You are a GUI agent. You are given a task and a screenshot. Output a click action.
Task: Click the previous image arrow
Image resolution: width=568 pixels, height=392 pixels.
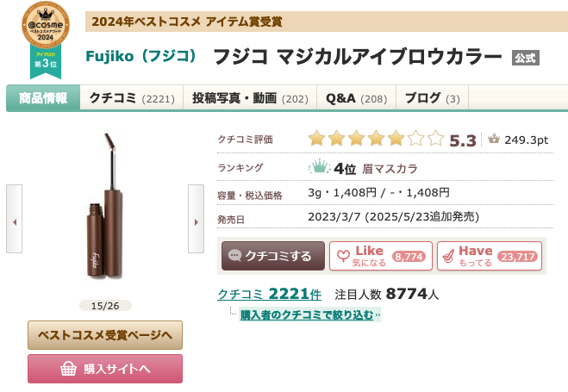[14, 221]
